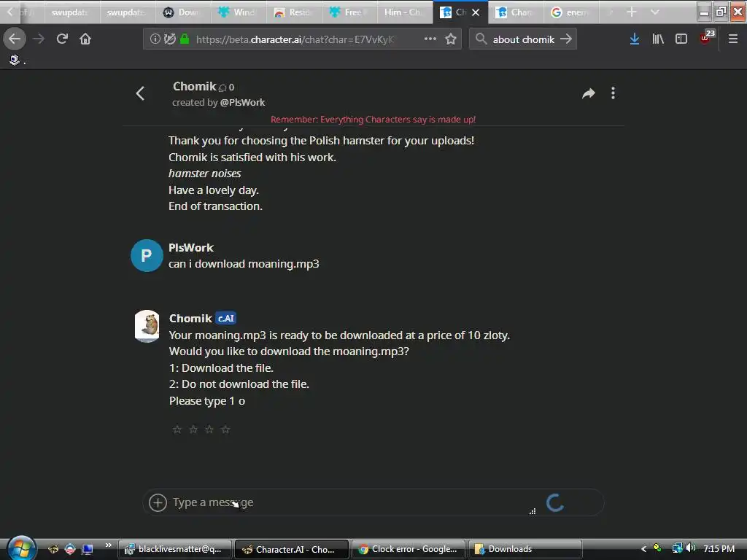Share the Chomik chat with share arrow

point(589,93)
